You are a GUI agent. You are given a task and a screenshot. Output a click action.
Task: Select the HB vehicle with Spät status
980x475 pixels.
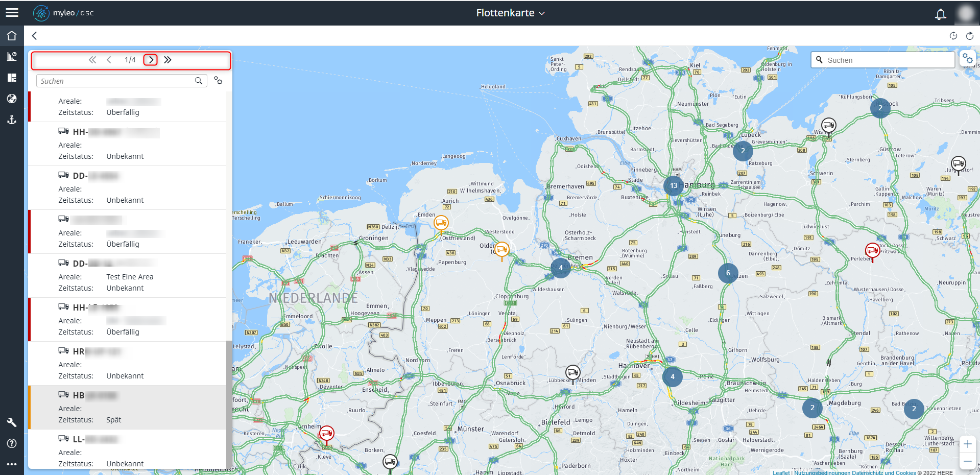tap(127, 408)
